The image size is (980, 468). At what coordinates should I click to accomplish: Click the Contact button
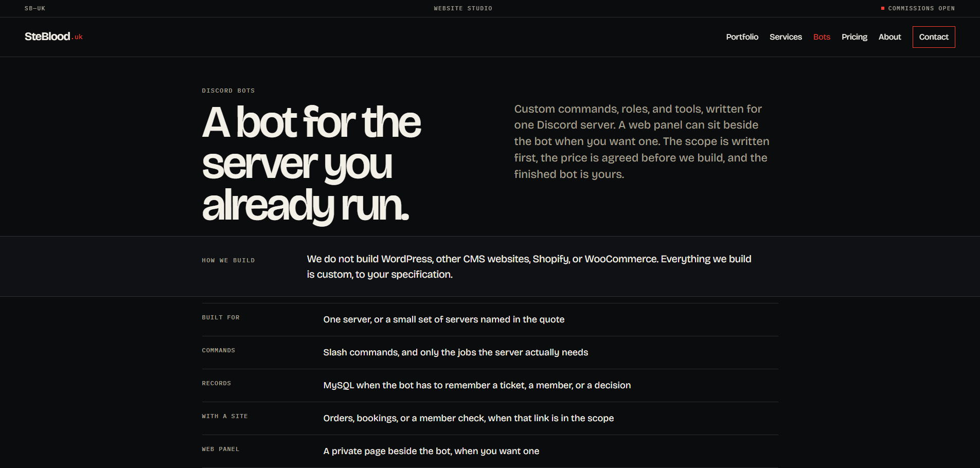pos(934,37)
